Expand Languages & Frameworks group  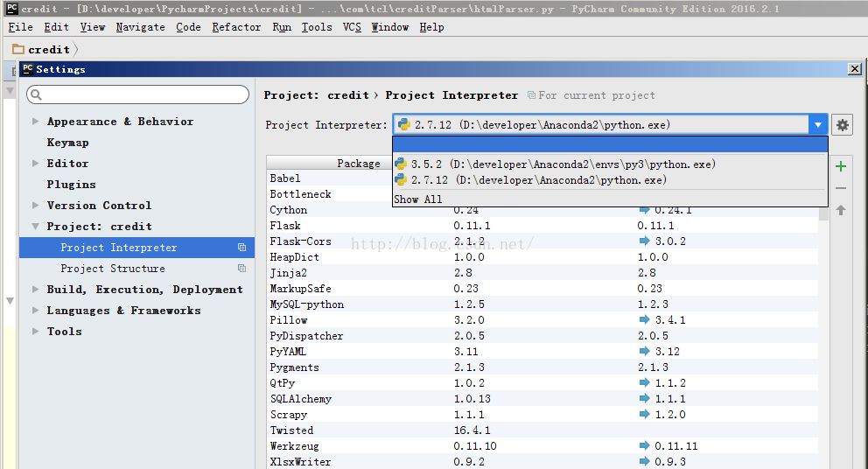(x=35, y=311)
